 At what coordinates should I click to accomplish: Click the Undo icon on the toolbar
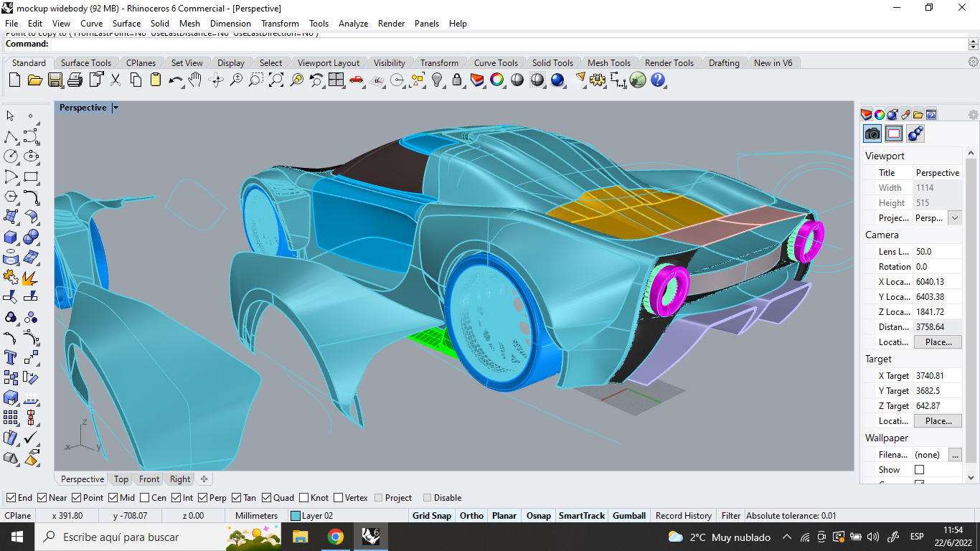click(x=174, y=80)
